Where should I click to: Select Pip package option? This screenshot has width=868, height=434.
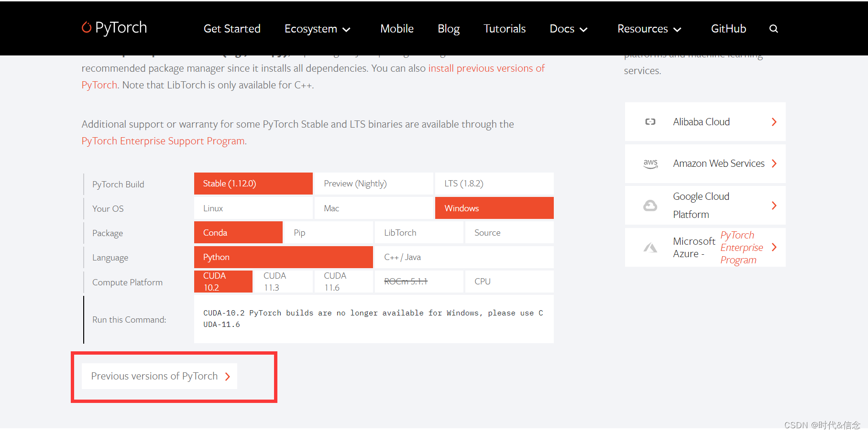329,233
